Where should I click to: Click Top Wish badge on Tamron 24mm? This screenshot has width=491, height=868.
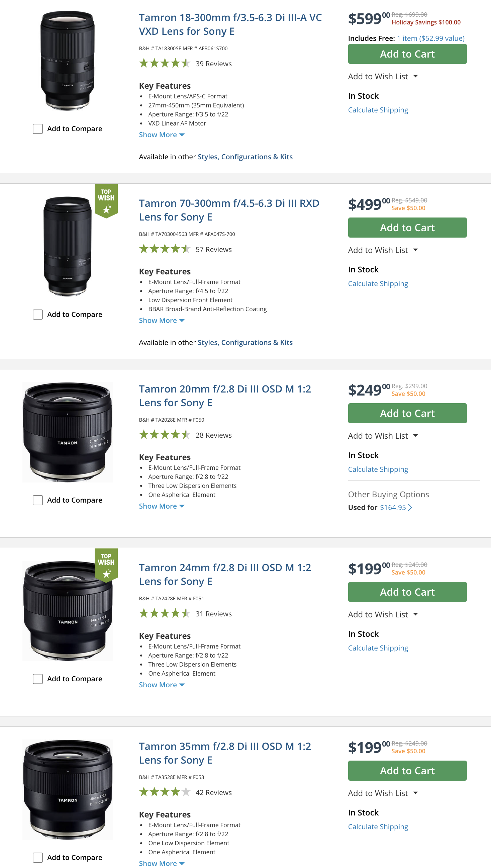[106, 565]
